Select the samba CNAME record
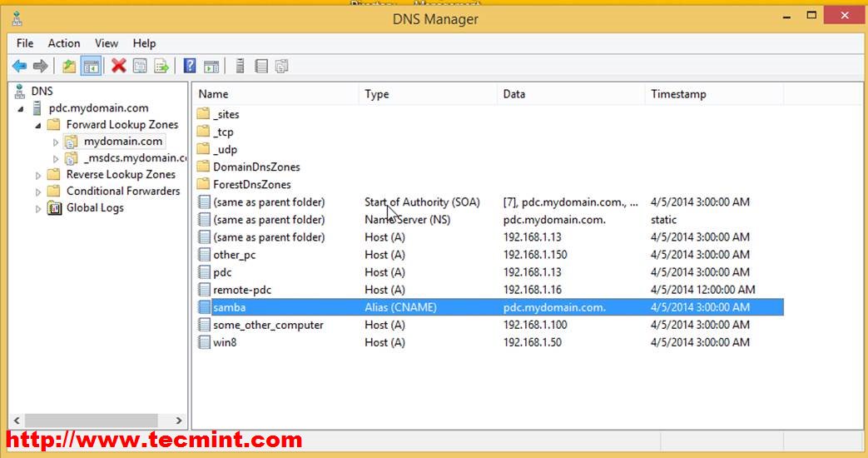The height and width of the screenshot is (458, 868). click(490, 307)
